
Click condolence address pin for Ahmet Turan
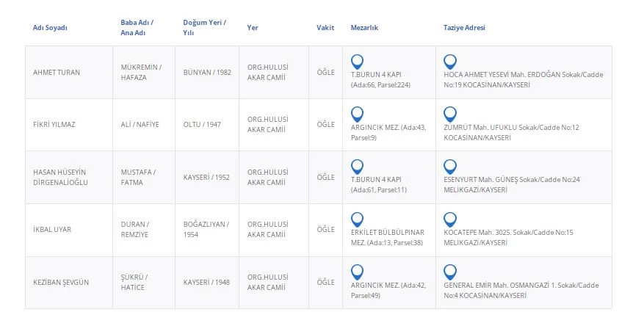click(x=450, y=62)
